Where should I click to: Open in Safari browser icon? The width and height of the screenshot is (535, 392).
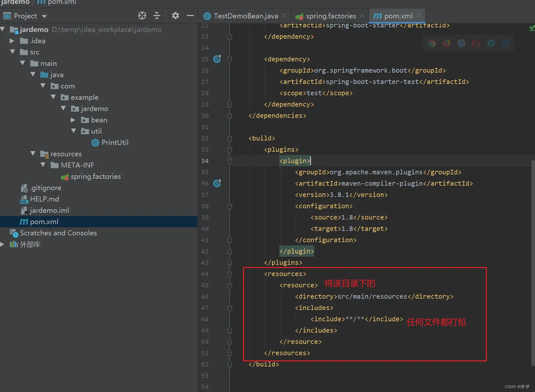point(461,43)
